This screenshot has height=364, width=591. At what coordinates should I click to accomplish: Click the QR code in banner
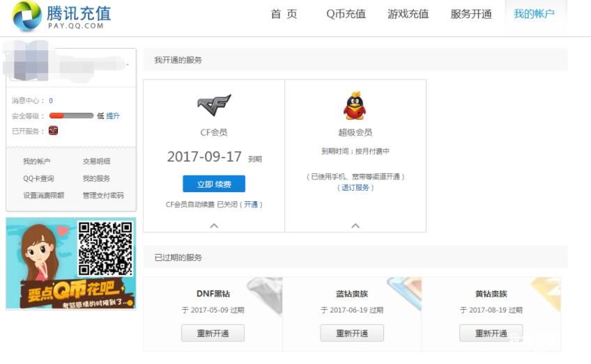coord(105,248)
